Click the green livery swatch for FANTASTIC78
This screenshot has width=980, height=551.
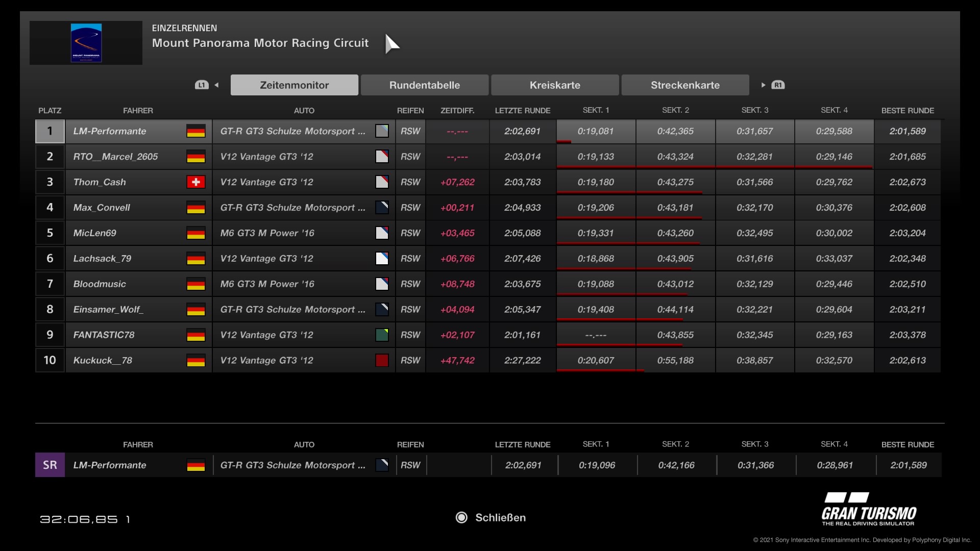(x=382, y=335)
